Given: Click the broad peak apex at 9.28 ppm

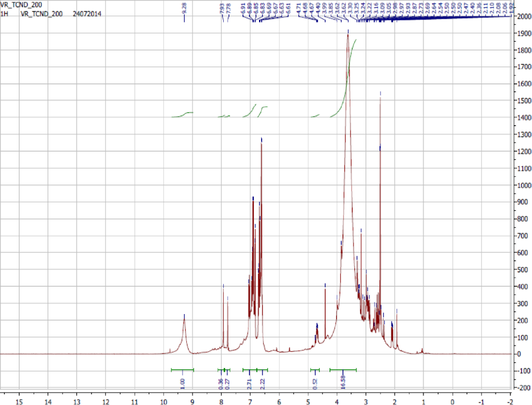Looking at the screenshot, I should pyautogui.click(x=184, y=315).
